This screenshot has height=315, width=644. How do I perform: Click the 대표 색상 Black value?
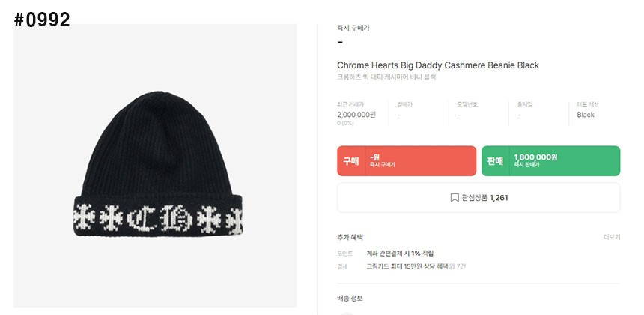[x=586, y=115]
